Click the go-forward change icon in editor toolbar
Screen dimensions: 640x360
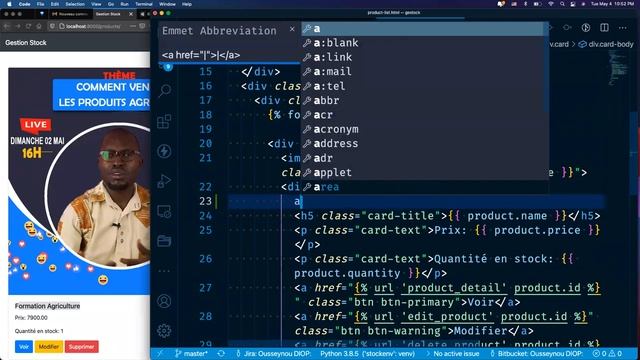coord(567,28)
